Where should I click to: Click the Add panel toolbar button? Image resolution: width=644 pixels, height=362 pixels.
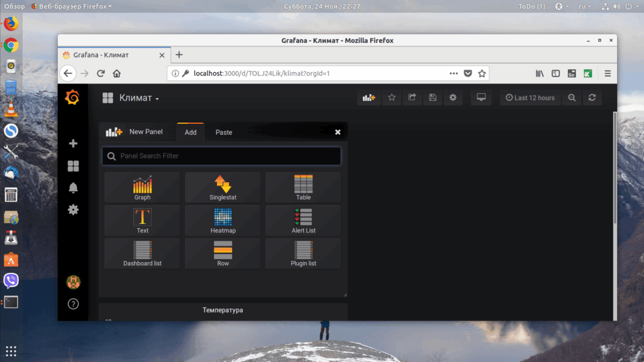[x=369, y=97]
